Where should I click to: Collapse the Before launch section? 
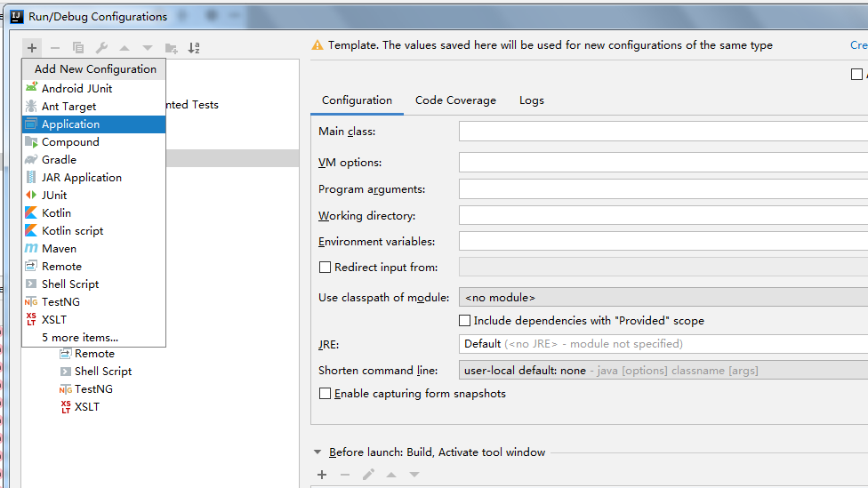pos(317,452)
